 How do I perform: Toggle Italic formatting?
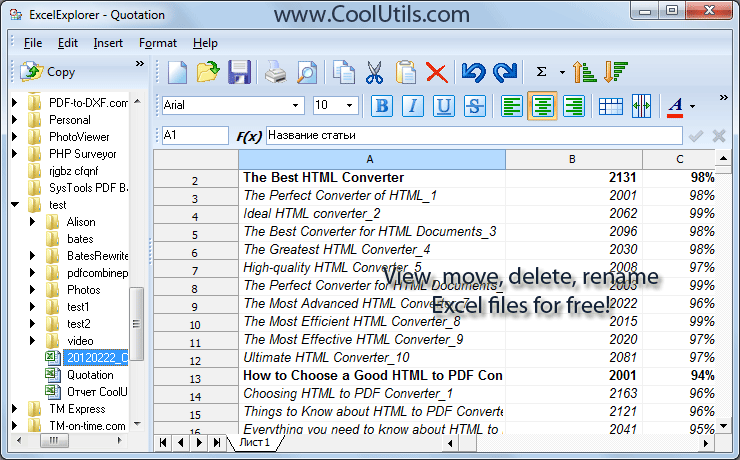(413, 105)
